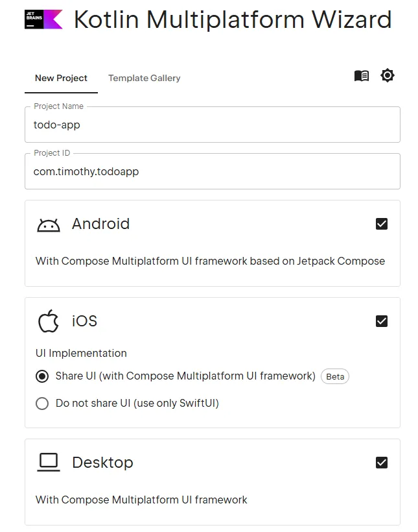Viewport: 418px width, 532px height.
Task: Click the Apple iOS icon
Action: click(49, 321)
